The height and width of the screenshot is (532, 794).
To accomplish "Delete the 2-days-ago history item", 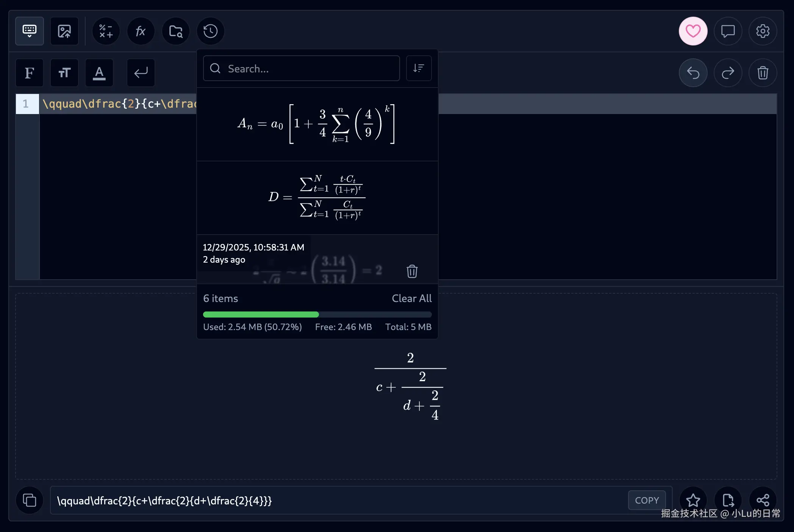I will pos(412,271).
